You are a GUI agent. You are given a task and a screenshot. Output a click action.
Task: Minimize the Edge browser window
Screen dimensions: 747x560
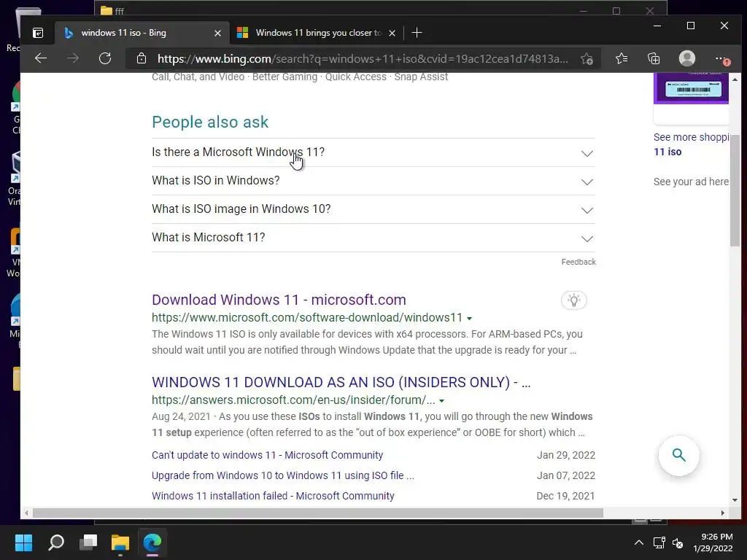coord(657,26)
